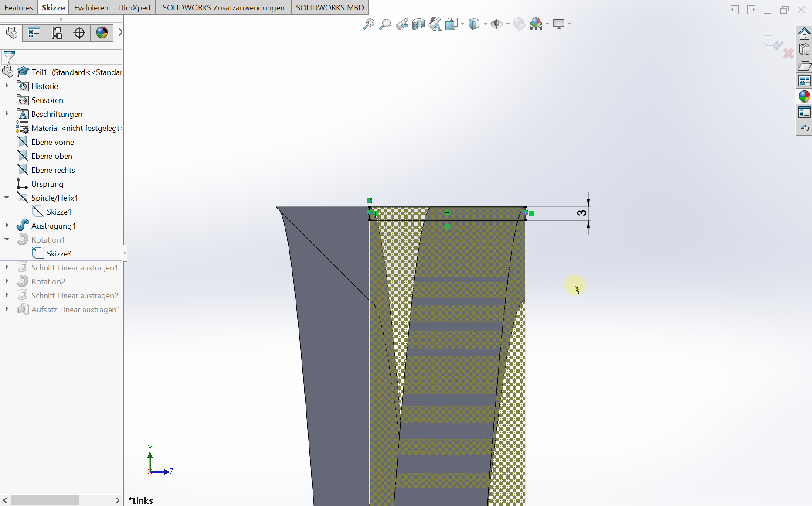Open Appearances color ball in task pane

pos(804,96)
